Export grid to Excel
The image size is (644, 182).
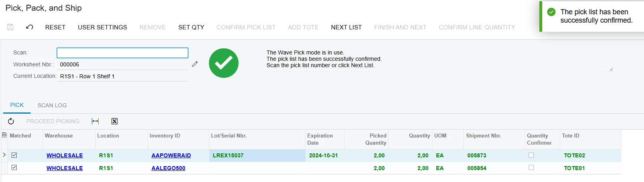coord(115,121)
